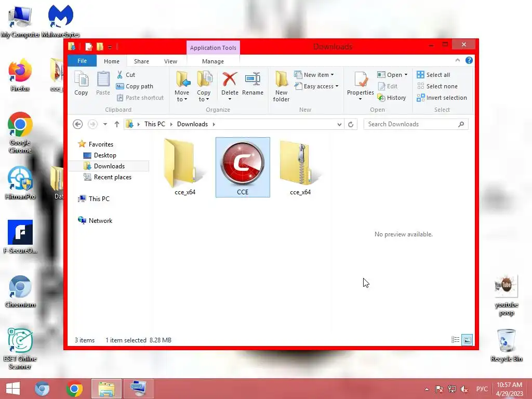Expand the Delete options arrow
The width and height of the screenshot is (532, 399).
[230, 99]
